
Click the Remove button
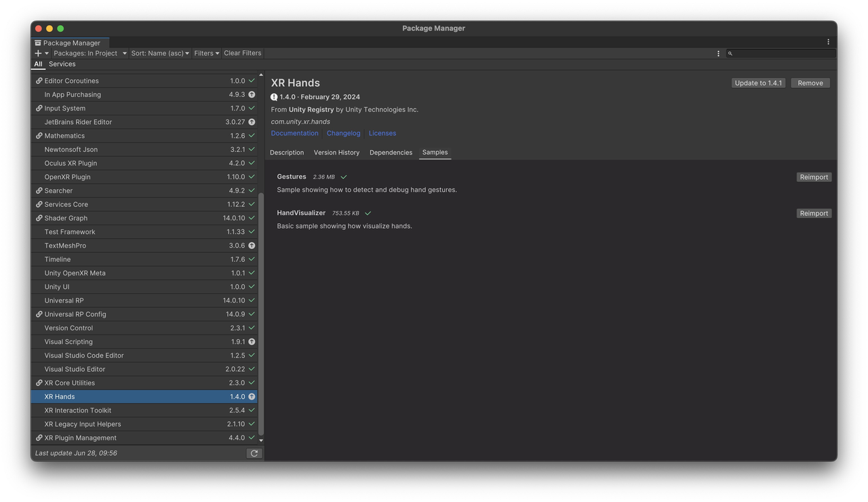[x=810, y=83]
